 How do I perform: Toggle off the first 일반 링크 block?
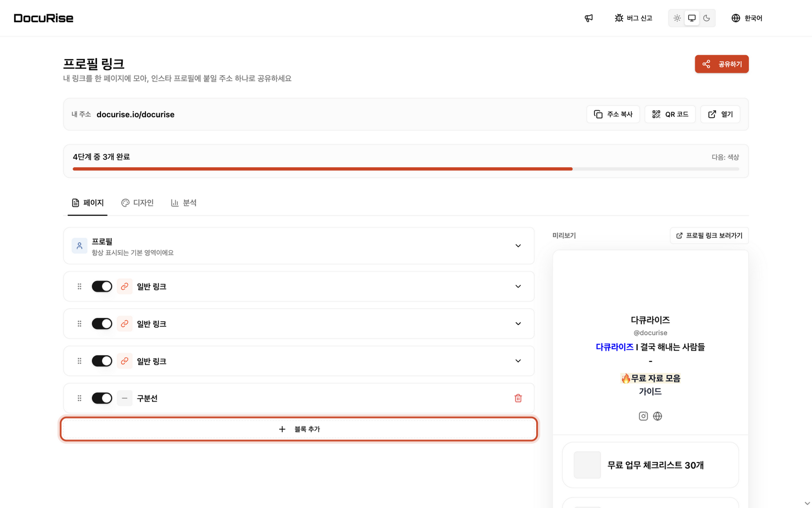(x=102, y=286)
